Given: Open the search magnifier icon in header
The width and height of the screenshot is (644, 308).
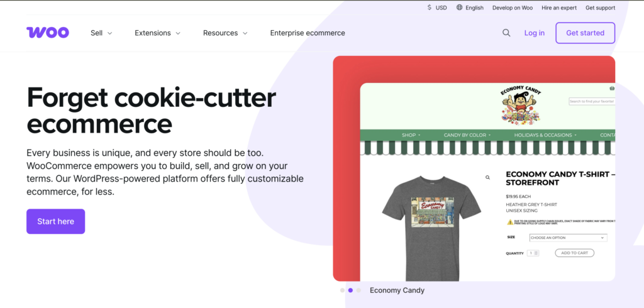Looking at the screenshot, I should (x=506, y=33).
